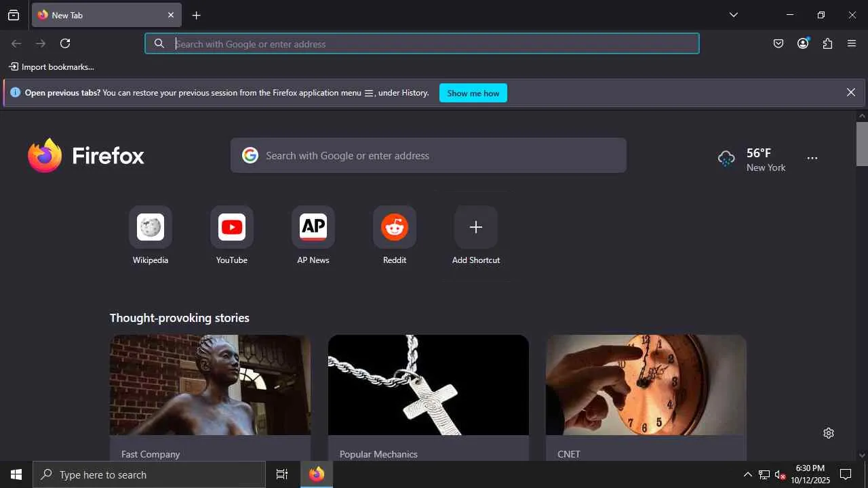
Task: Open the Save to Pocket icon
Action: [778, 44]
